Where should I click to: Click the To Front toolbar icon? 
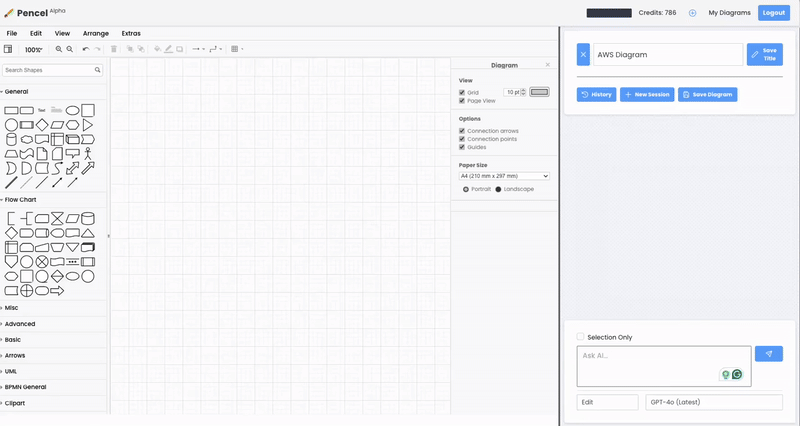pos(130,49)
